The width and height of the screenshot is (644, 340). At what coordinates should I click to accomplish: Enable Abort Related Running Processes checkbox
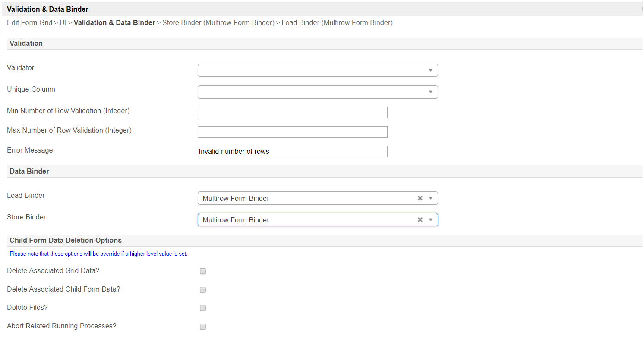tap(203, 327)
